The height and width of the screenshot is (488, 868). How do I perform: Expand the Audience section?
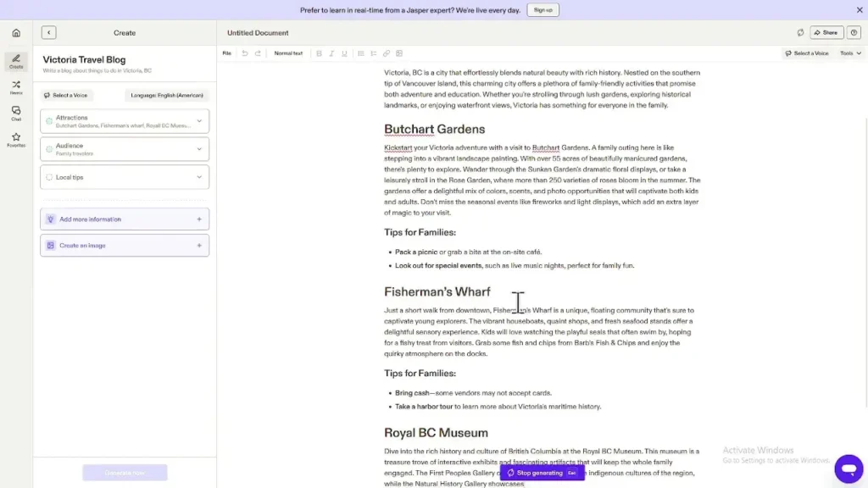[198, 147]
